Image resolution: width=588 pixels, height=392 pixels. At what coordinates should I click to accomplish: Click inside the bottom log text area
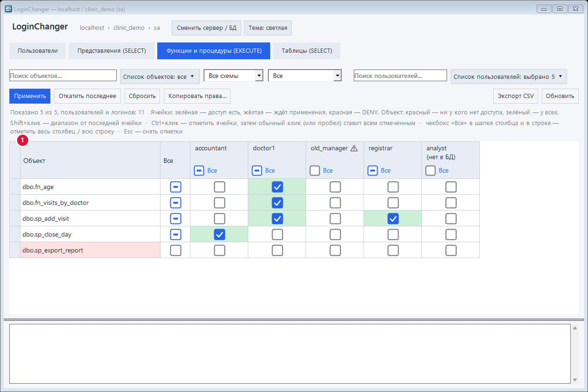290,354
